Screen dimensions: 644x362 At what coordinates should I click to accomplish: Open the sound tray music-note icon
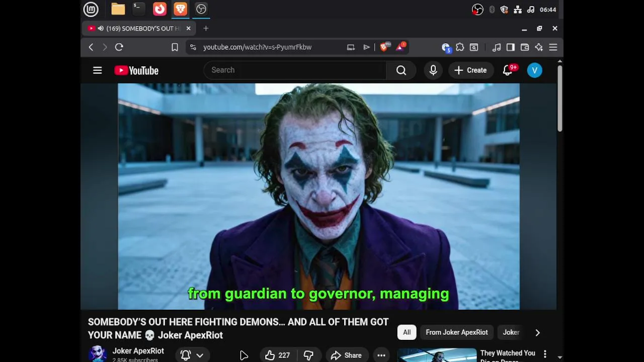point(531,10)
